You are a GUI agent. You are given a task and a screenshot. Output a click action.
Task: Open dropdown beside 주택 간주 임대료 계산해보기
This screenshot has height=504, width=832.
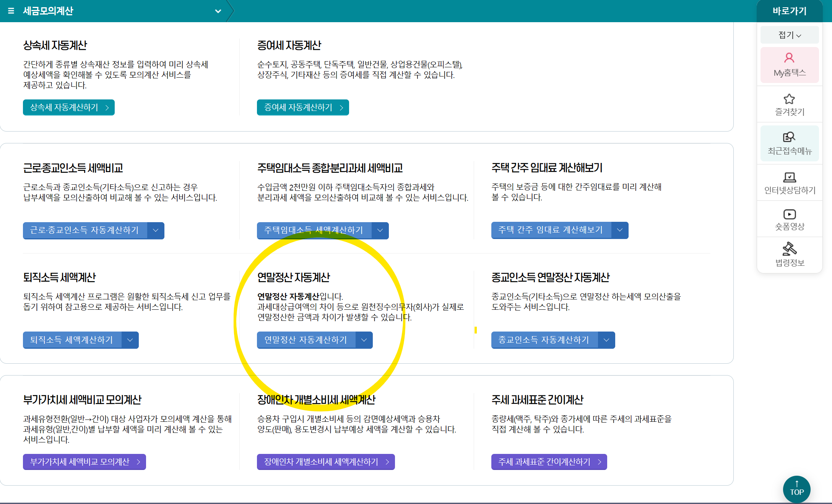click(x=620, y=230)
